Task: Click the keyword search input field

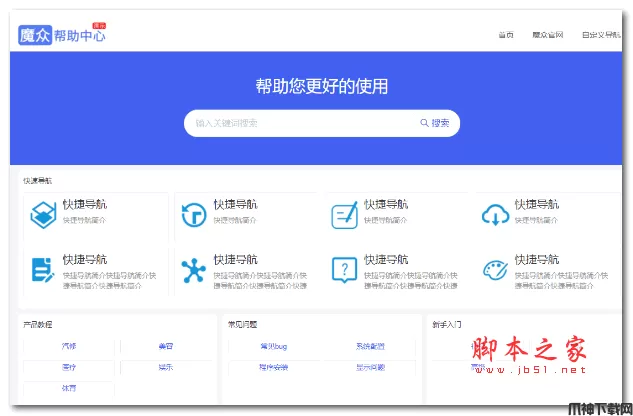Action: (300, 123)
